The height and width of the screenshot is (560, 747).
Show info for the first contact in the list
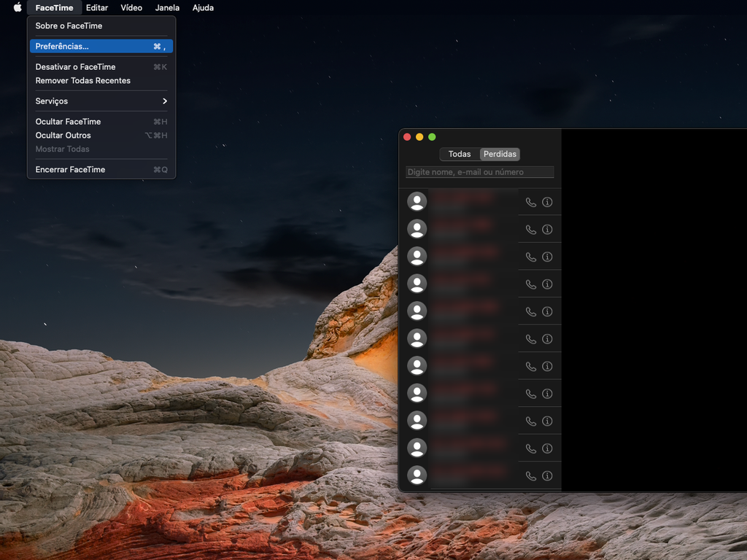547,202
